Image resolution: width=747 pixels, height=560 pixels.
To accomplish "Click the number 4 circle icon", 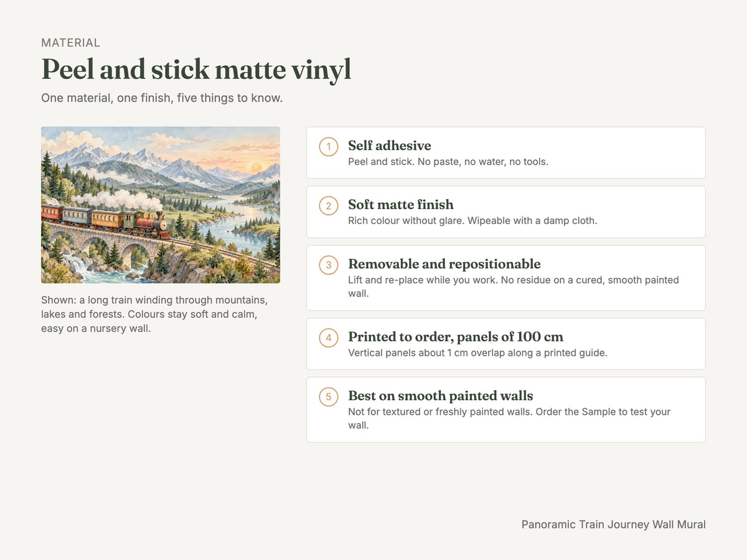I will point(329,338).
